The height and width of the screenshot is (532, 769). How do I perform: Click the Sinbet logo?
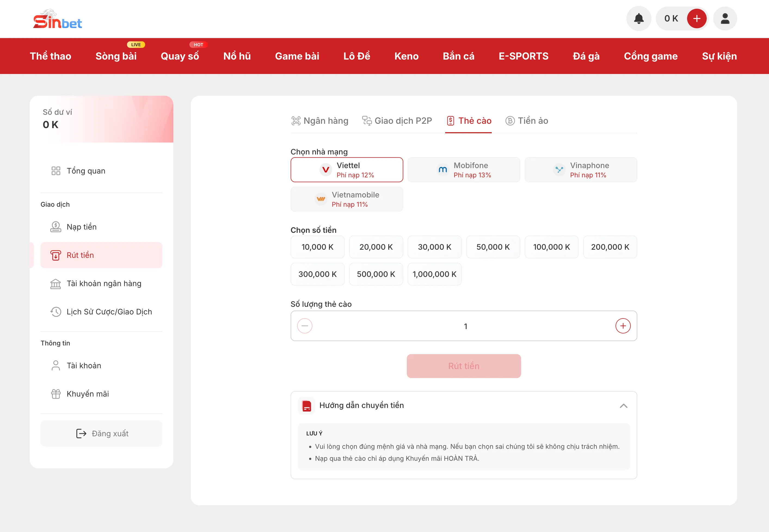(x=57, y=19)
